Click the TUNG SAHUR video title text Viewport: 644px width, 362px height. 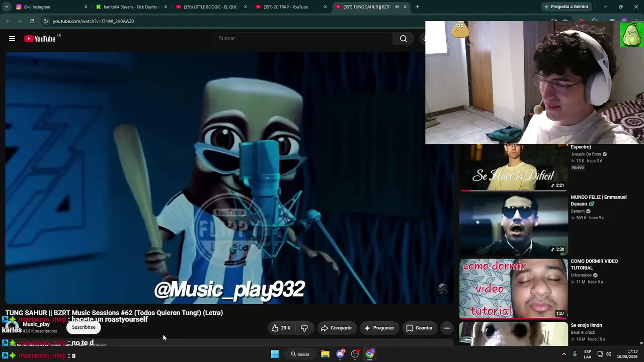(x=114, y=313)
